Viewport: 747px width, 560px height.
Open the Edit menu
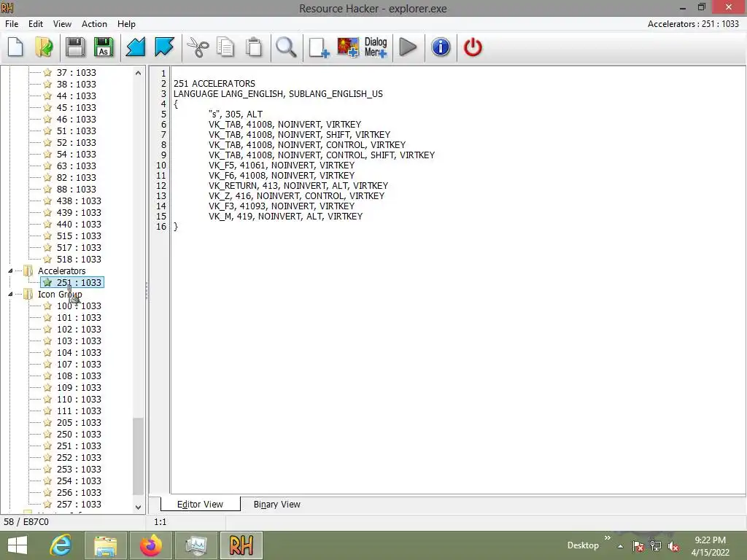click(36, 24)
